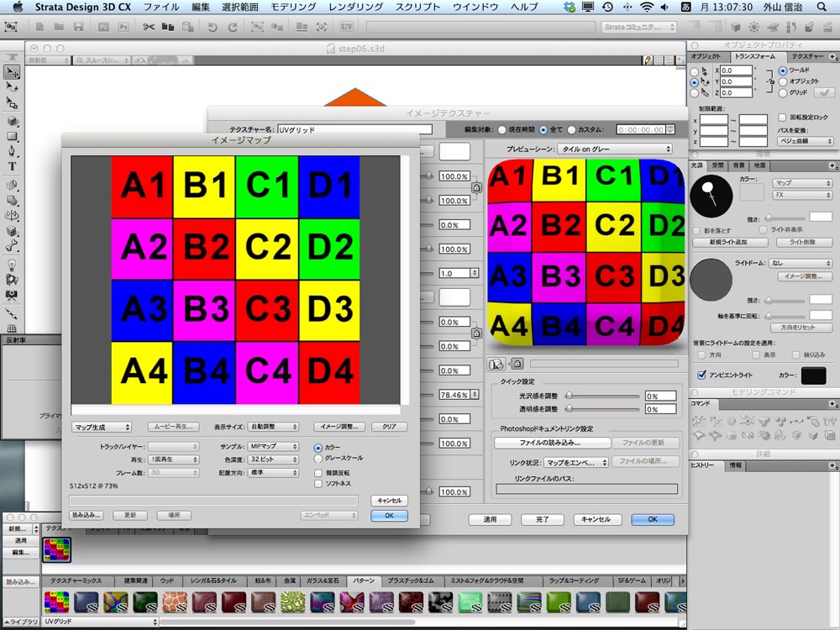Switch to the 背景 tab in environment panel
Screen dimensions: 840x630
(738, 165)
